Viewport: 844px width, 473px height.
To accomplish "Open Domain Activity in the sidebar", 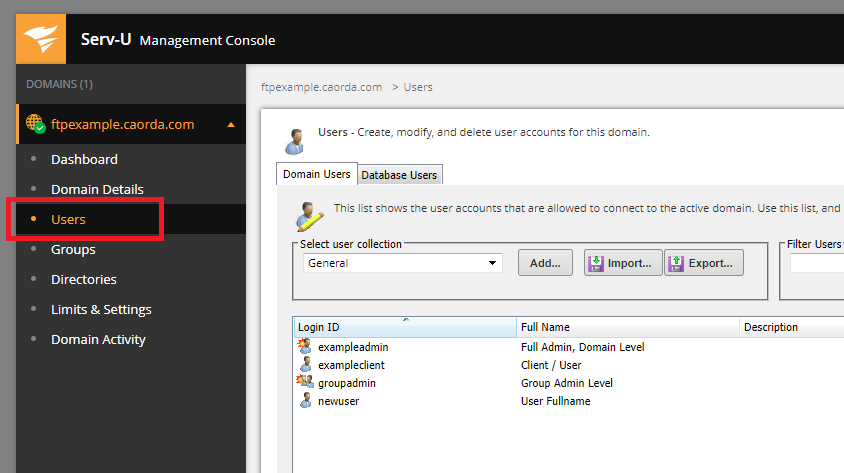I will [x=99, y=340].
